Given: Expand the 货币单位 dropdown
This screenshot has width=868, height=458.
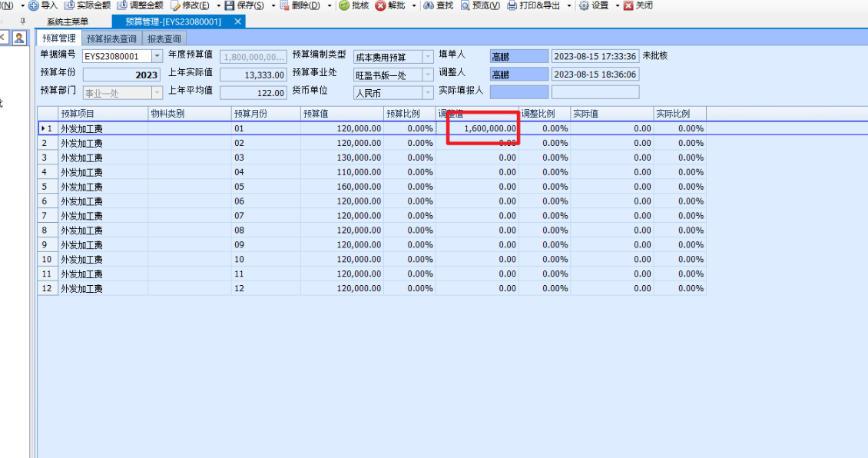Looking at the screenshot, I should tap(428, 92).
